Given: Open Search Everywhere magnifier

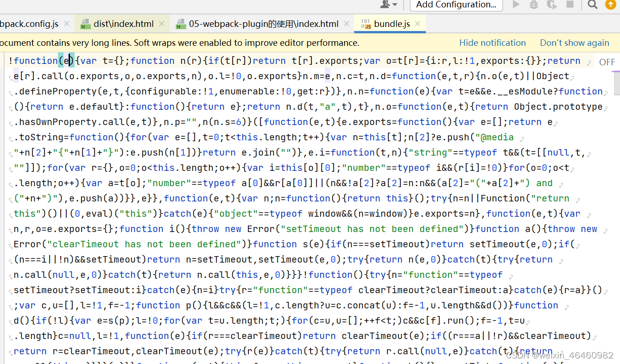Looking at the screenshot, I should pyautogui.click(x=592, y=5).
